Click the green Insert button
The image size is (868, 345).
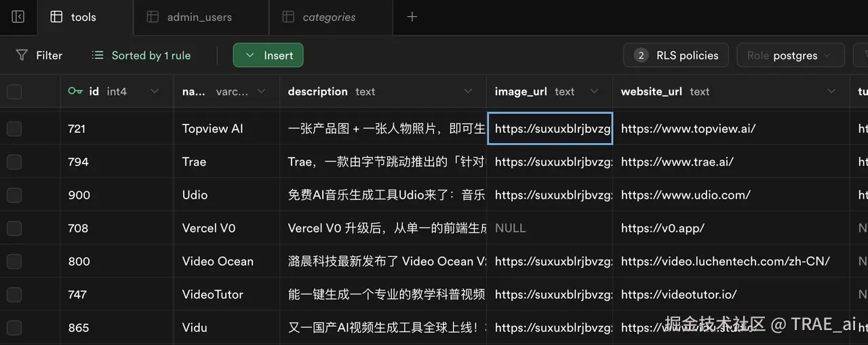pyautogui.click(x=268, y=56)
